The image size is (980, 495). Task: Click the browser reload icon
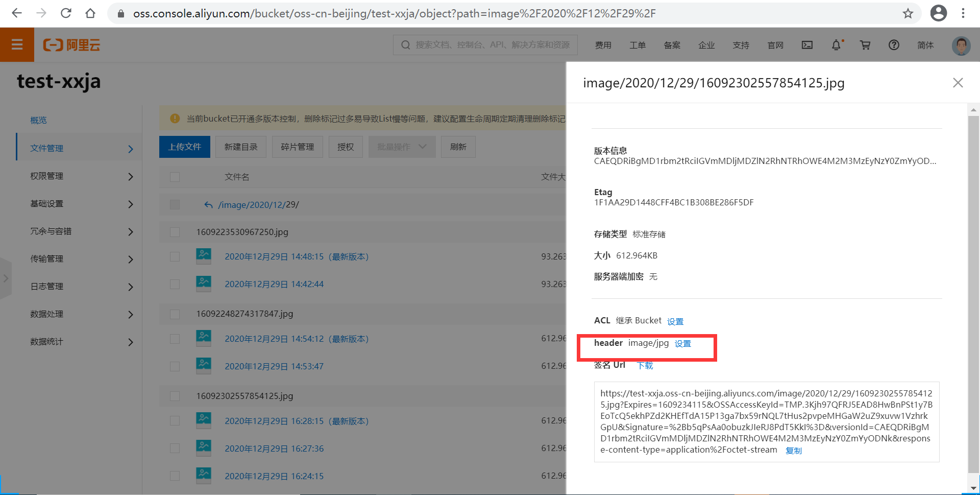[66, 13]
